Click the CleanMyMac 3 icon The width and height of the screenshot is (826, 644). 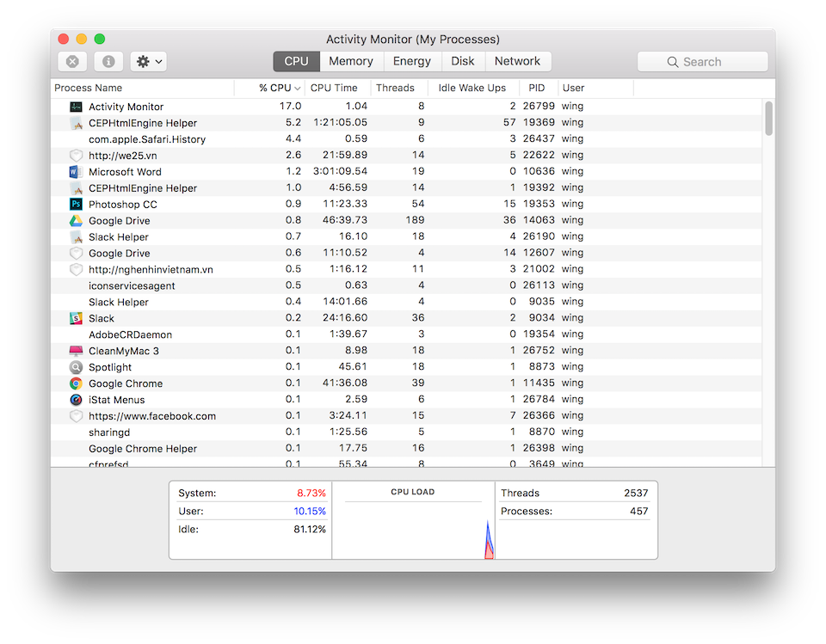[76, 351]
